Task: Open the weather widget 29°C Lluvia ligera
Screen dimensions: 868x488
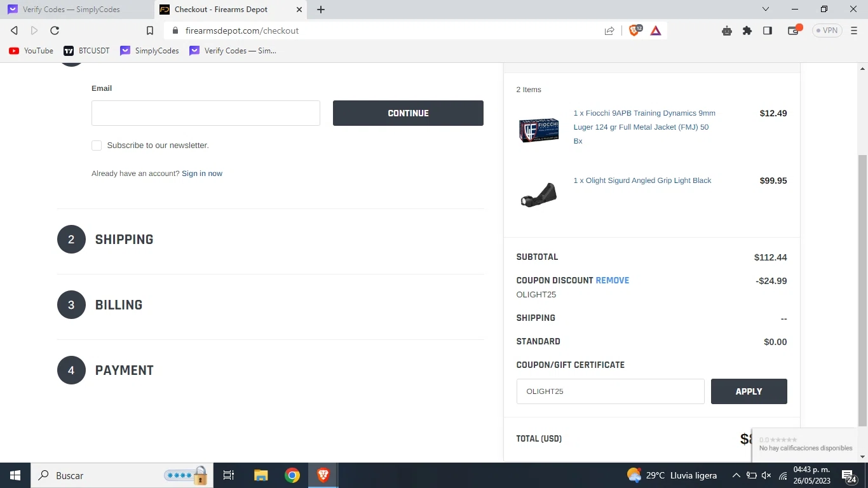Action: (672, 475)
